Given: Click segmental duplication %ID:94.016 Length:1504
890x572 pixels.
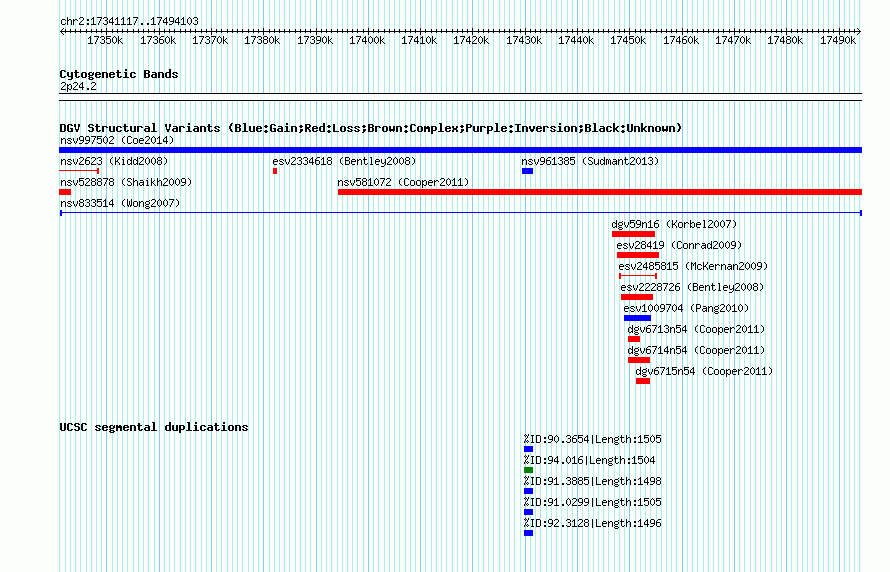Looking at the screenshot, I should [x=589, y=460].
